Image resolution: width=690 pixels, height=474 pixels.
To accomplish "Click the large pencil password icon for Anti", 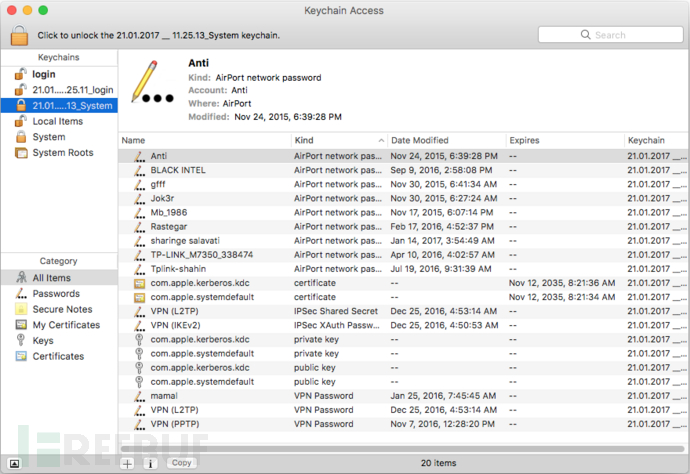I will coord(152,82).
